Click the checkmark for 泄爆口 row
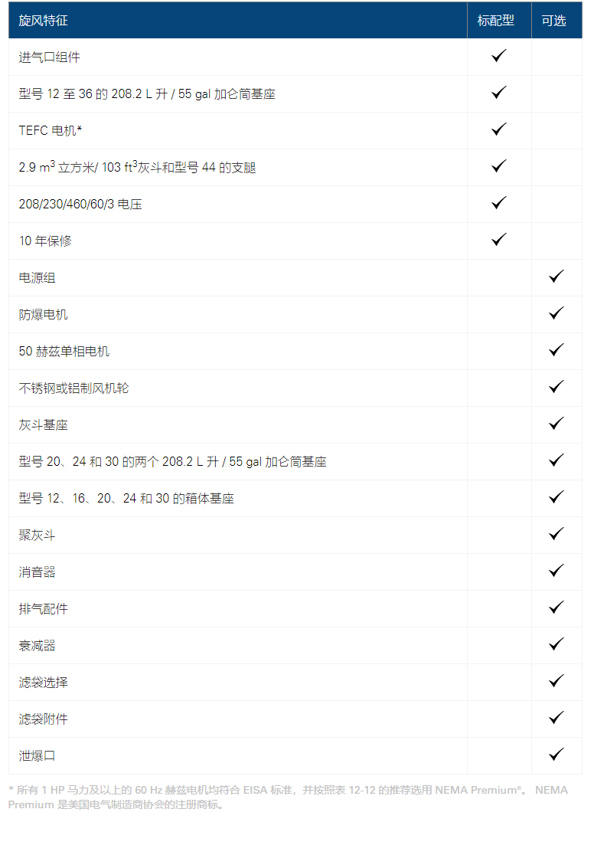Viewport: 594px width, 868px height. [556, 755]
